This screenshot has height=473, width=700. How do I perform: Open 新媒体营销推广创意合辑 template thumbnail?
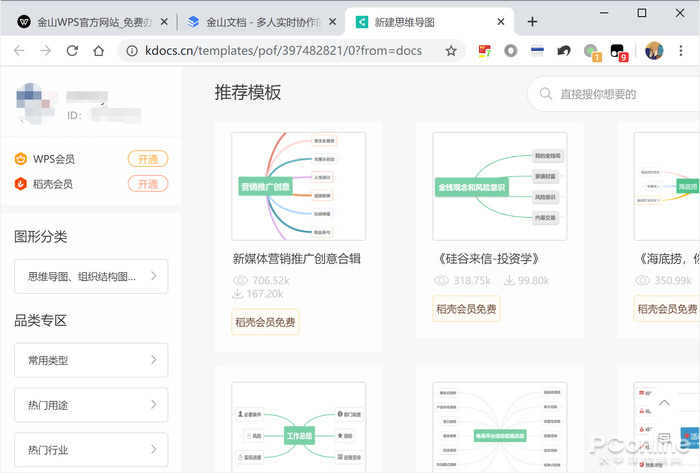tap(298, 186)
